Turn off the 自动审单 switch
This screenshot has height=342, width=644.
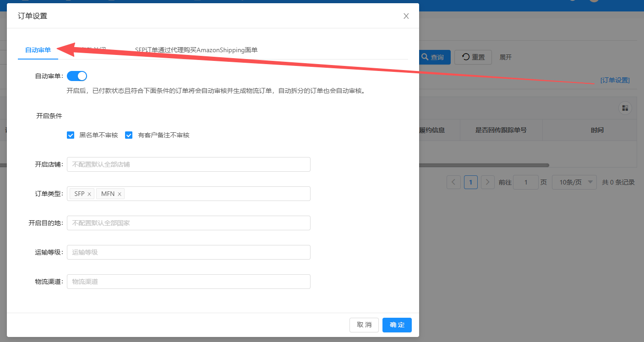77,76
